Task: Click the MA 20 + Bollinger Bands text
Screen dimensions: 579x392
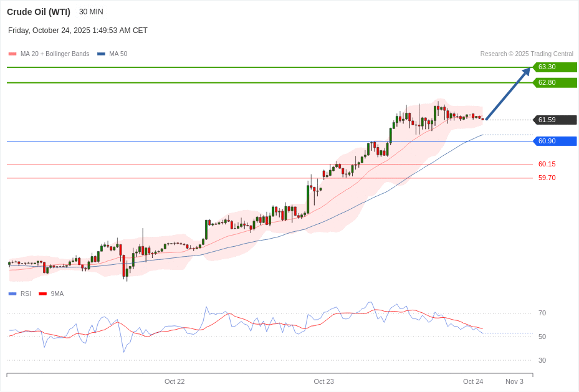Action: 55,54
